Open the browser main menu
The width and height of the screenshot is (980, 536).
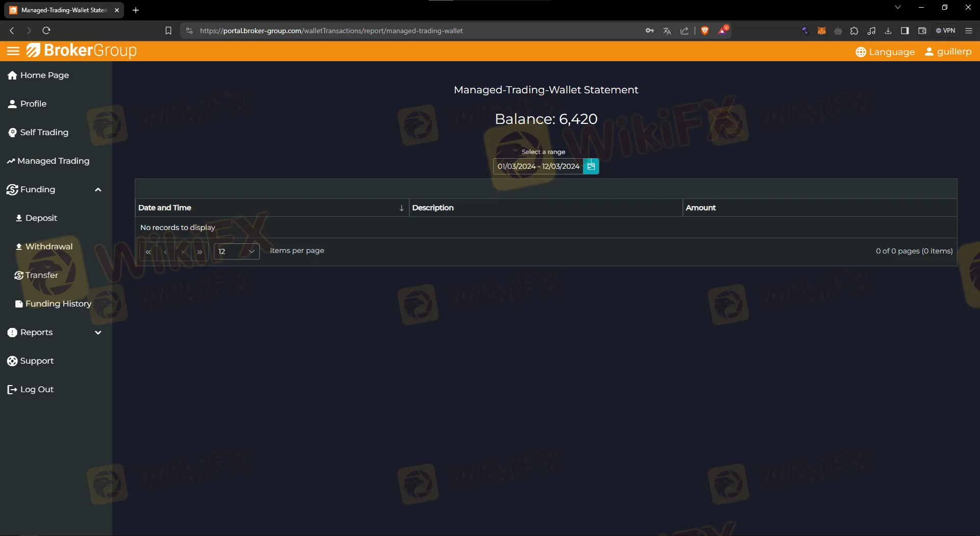tap(969, 31)
